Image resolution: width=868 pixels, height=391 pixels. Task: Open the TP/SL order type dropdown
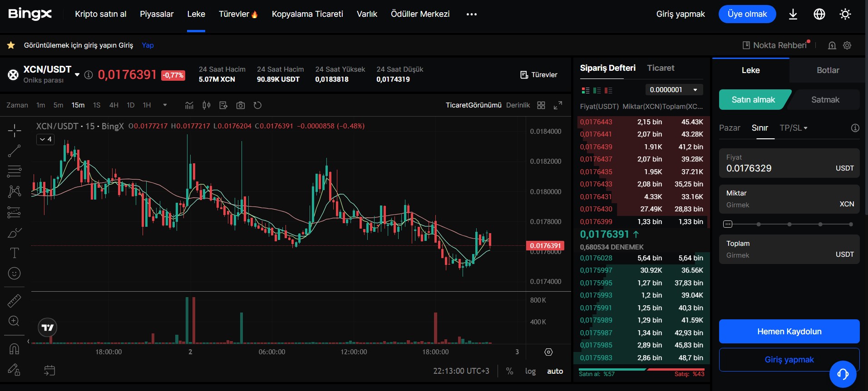pyautogui.click(x=794, y=128)
